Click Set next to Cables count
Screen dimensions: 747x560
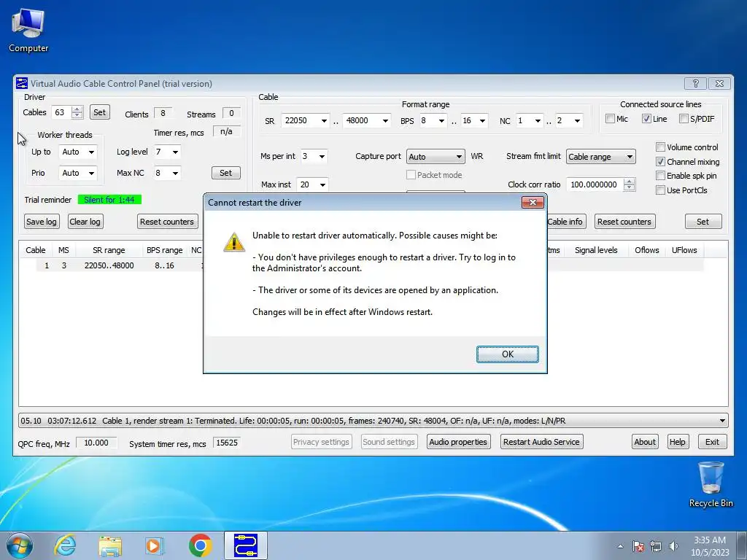click(99, 112)
